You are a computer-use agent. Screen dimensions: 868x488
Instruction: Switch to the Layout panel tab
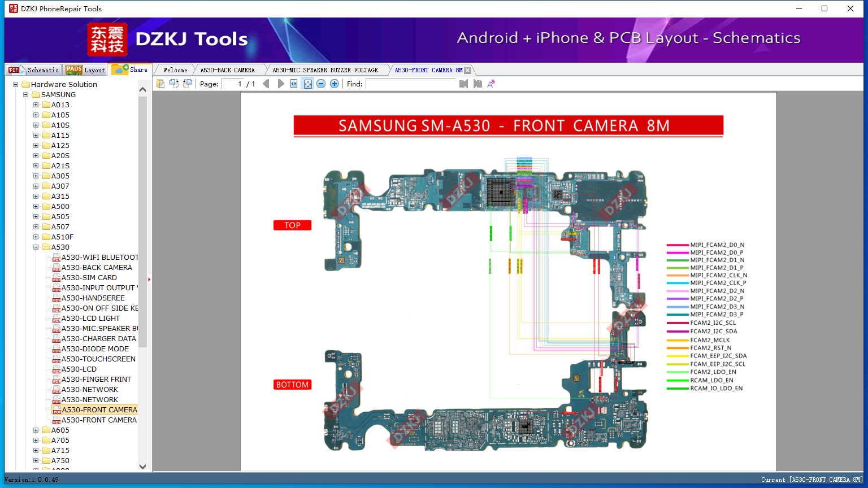(85, 70)
